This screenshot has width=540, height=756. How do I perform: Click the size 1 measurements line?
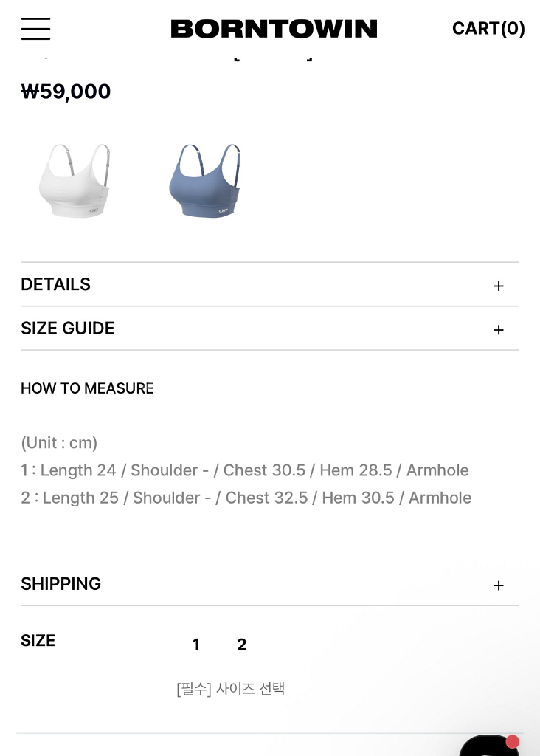pyautogui.click(x=245, y=470)
